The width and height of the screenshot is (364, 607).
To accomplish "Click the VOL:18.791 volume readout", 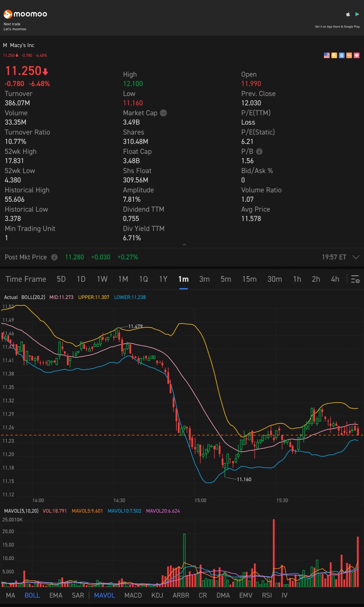I will [55, 511].
